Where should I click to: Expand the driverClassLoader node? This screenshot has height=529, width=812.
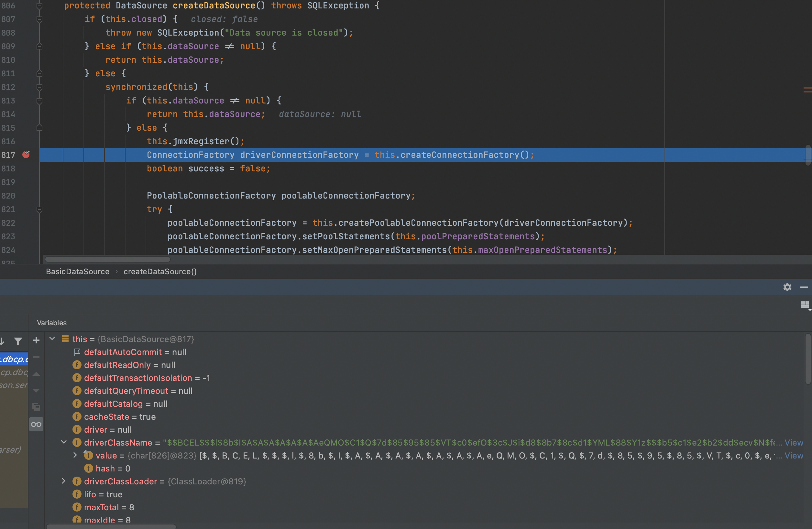(64, 481)
